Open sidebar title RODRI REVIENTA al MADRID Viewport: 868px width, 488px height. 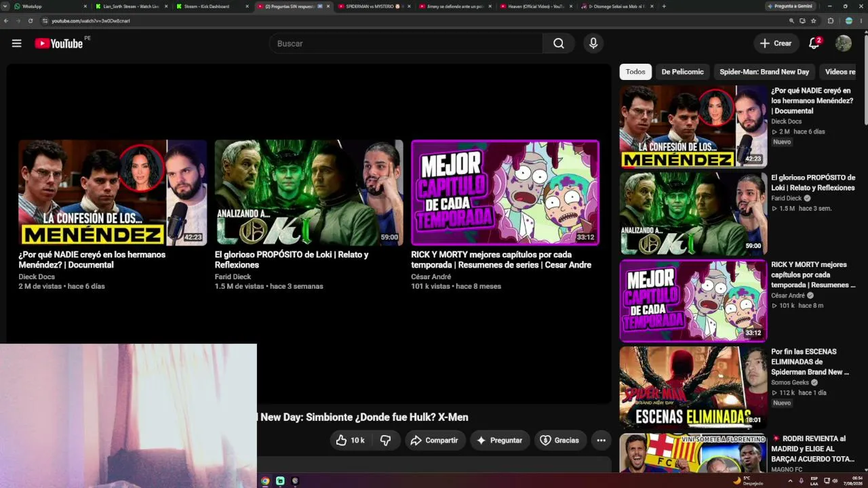813,449
